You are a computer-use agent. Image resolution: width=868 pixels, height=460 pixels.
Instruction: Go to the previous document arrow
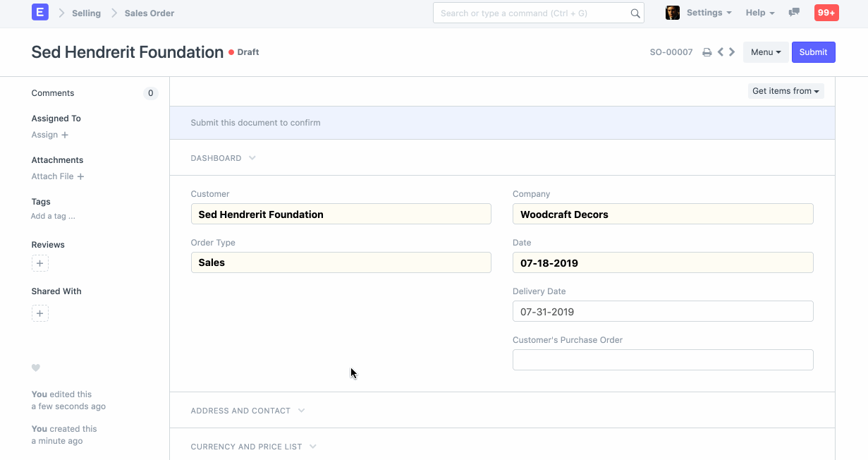[x=721, y=52]
